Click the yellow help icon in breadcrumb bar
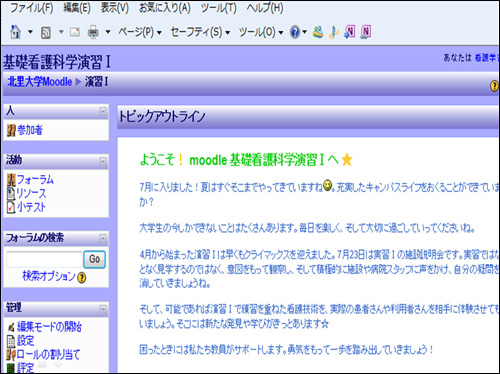 point(494,86)
